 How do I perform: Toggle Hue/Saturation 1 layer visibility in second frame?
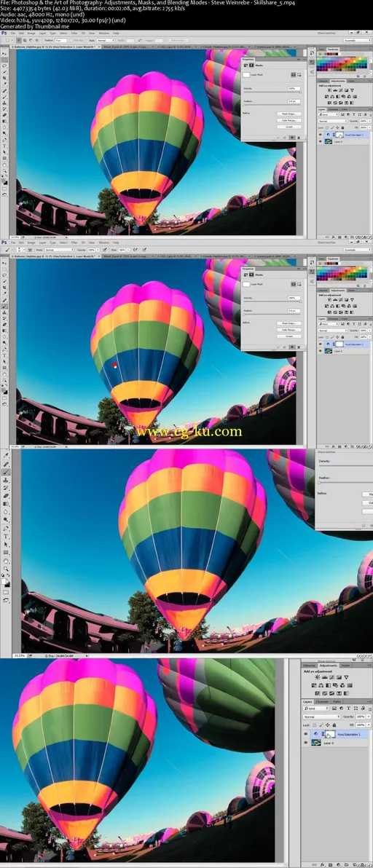point(321,344)
